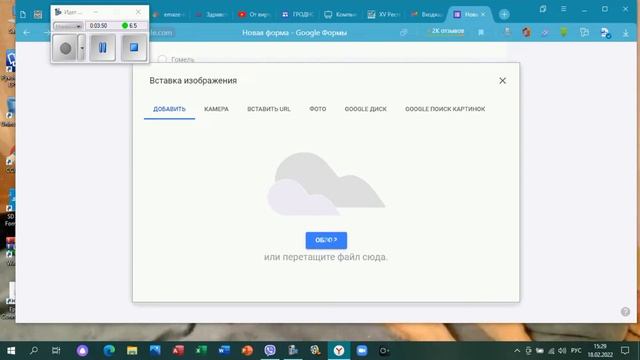Open browser downloads arrow icon

[625, 33]
